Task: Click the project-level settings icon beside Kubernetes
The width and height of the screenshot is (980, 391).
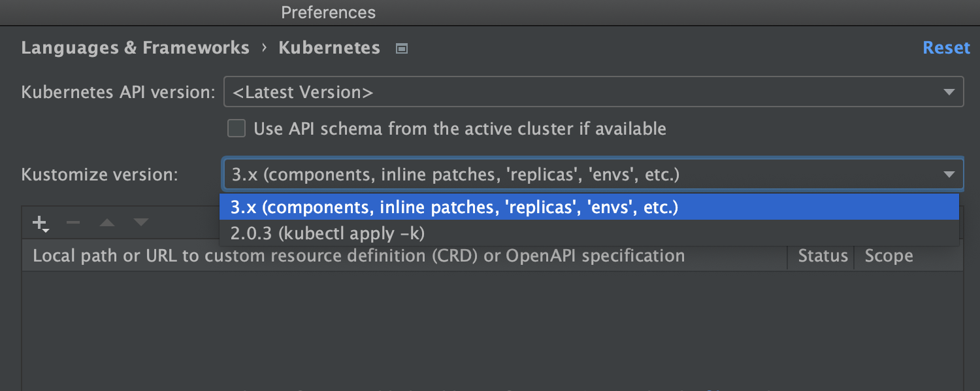Action: point(402,48)
